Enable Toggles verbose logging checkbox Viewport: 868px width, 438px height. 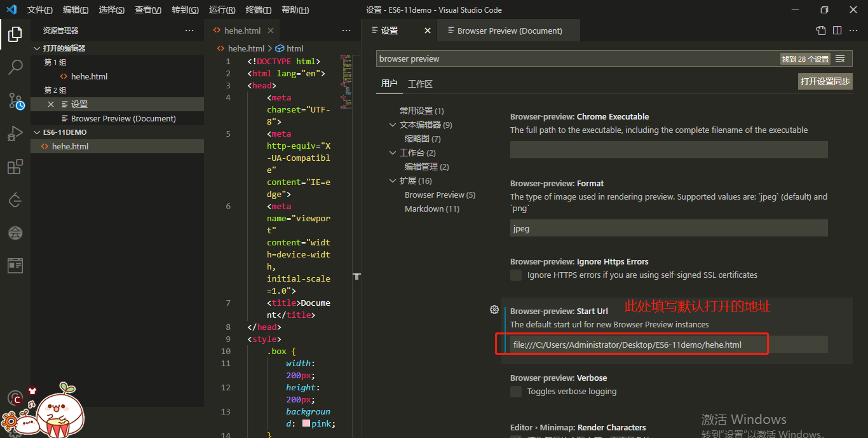point(515,391)
